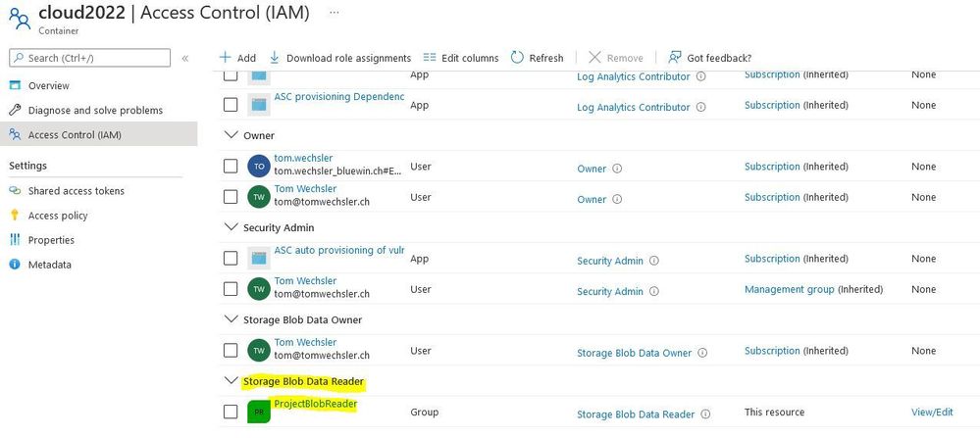Select the tom.wechsler Owner row checkbox
The width and height of the screenshot is (980, 438).
tap(231, 166)
